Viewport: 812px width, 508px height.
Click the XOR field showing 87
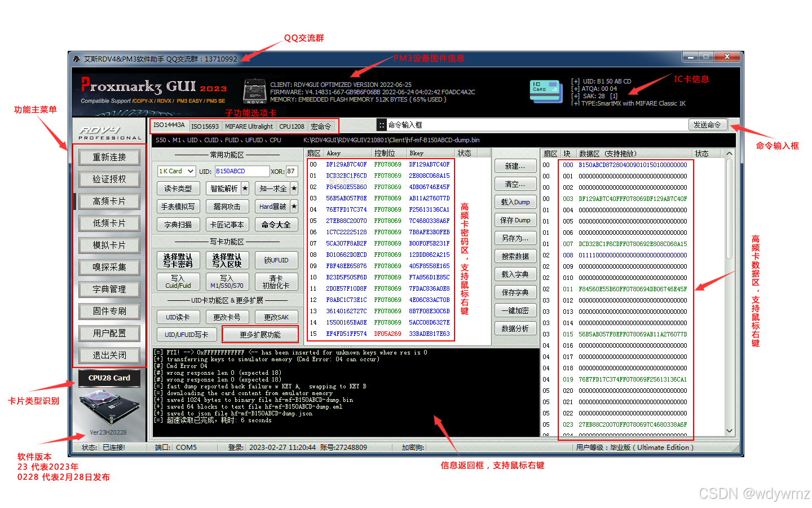point(292,171)
